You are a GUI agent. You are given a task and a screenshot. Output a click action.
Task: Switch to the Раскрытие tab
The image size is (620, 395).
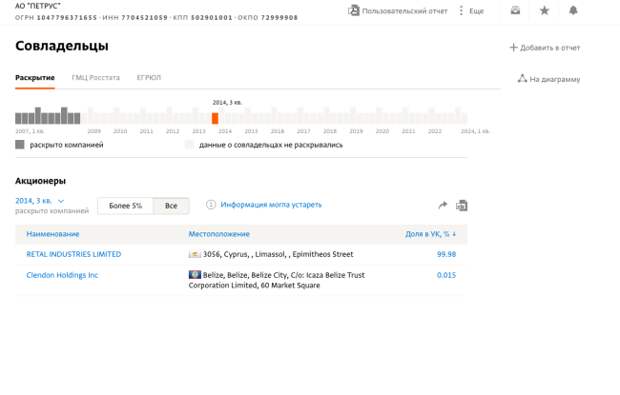click(35, 77)
